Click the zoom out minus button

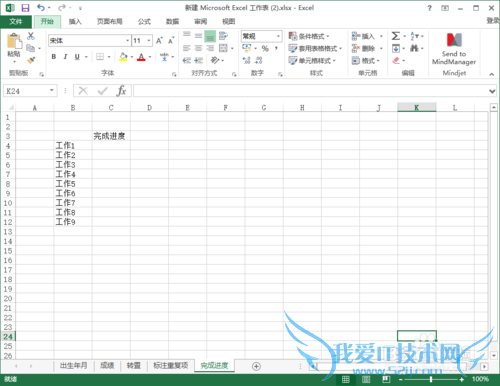pyautogui.click(x=400, y=380)
